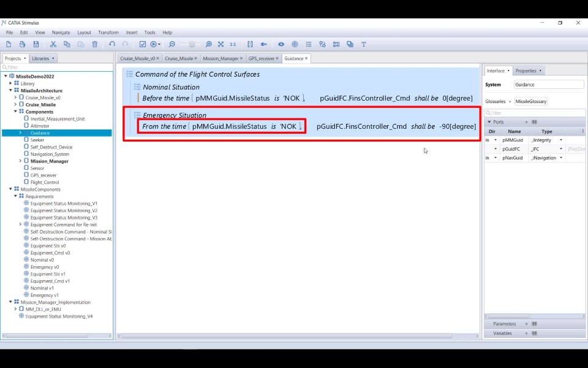This screenshot has width=588, height=368.
Task: Click the key-shaped arrow toolbar icon
Action: tap(263, 44)
